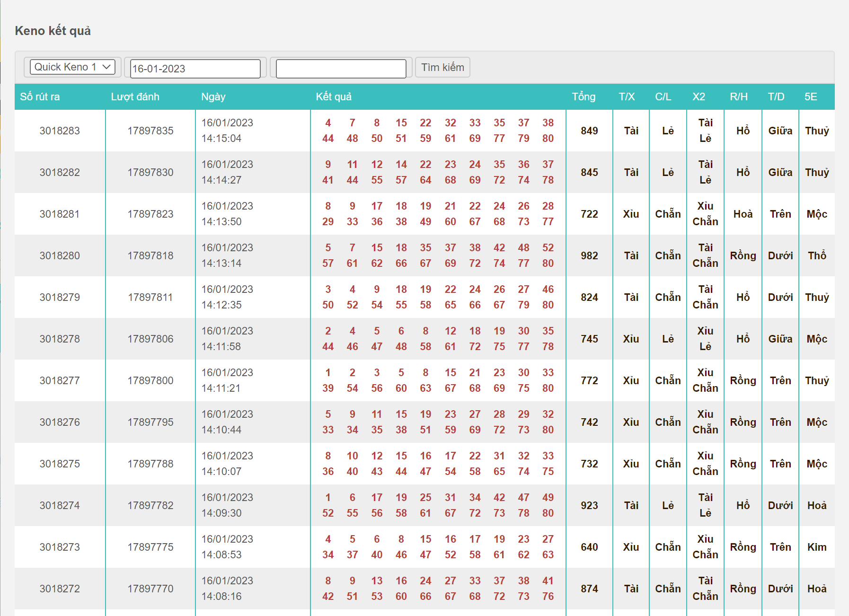Select draw number 3018273

pos(60,547)
